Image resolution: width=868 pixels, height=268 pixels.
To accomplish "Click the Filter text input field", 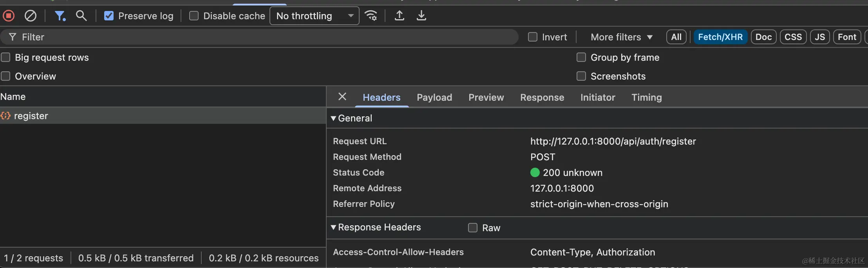I will coord(259,37).
